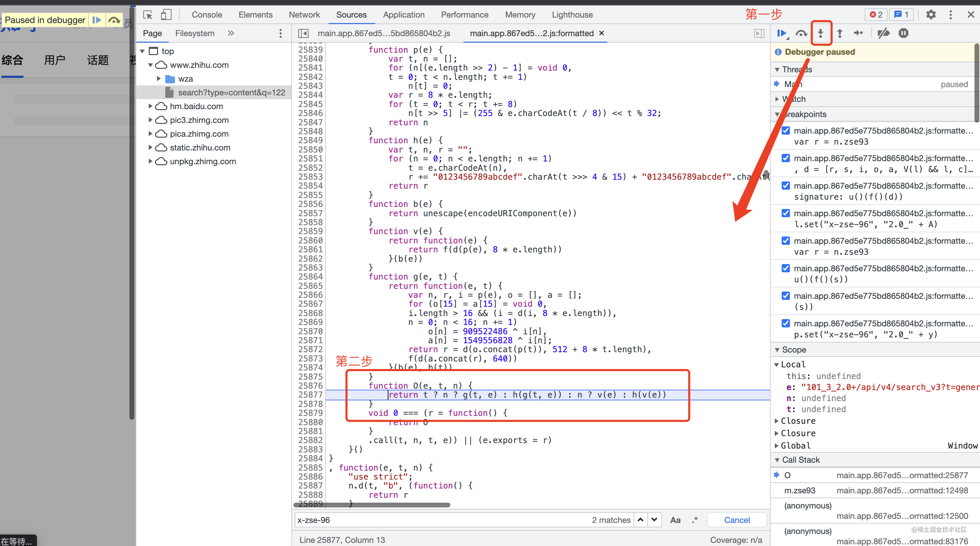Image resolution: width=980 pixels, height=546 pixels.
Task: Toggle the file navigator sidebar icon
Action: 303,33
